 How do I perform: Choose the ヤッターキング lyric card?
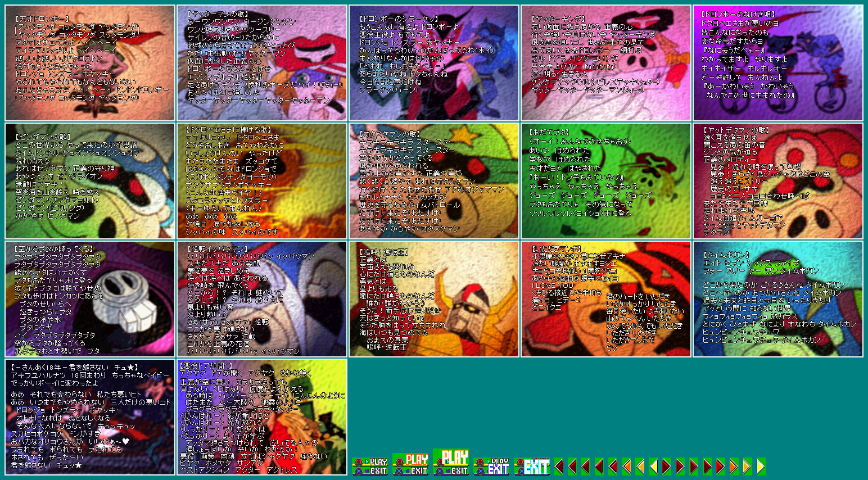click(x=606, y=63)
